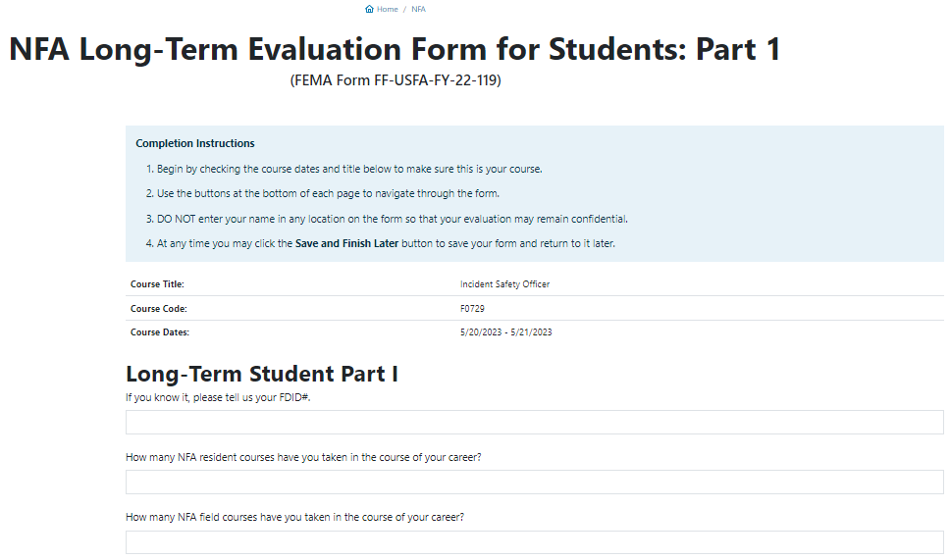Screen dimensions: 950x560
Task: Select the NFA field courses input box
Action: (x=534, y=542)
